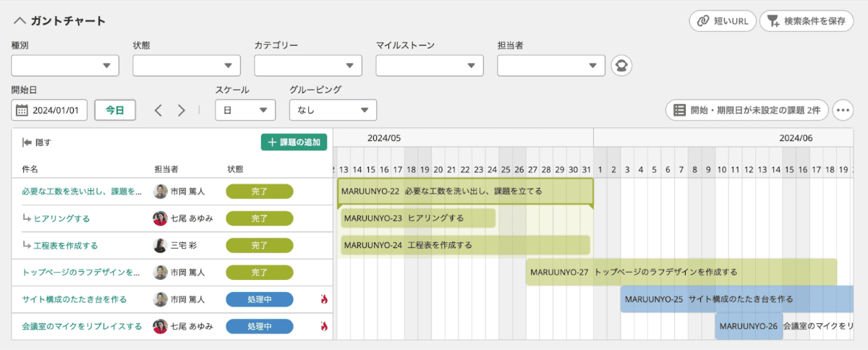Open the 種別 dropdown
The width and height of the screenshot is (868, 350).
tap(65, 66)
